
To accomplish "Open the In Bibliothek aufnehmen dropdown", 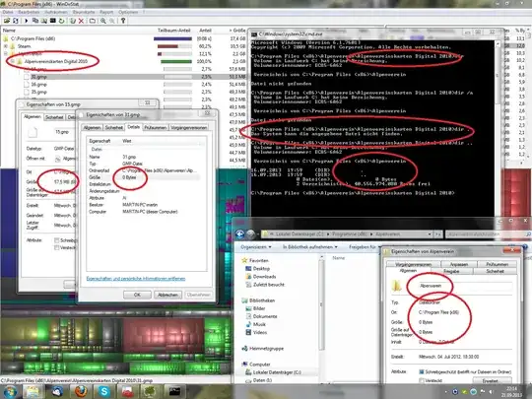I will pyautogui.click(x=310, y=247).
